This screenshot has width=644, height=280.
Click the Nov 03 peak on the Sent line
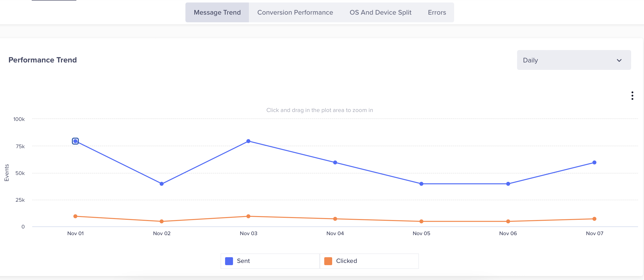click(x=248, y=141)
